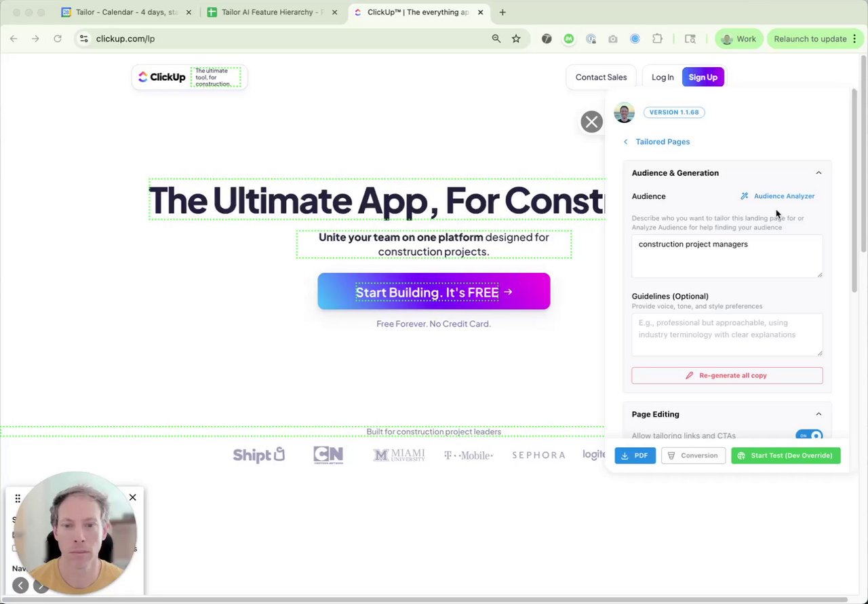Open a new browser tab
This screenshot has height=604, width=868.
tap(502, 12)
